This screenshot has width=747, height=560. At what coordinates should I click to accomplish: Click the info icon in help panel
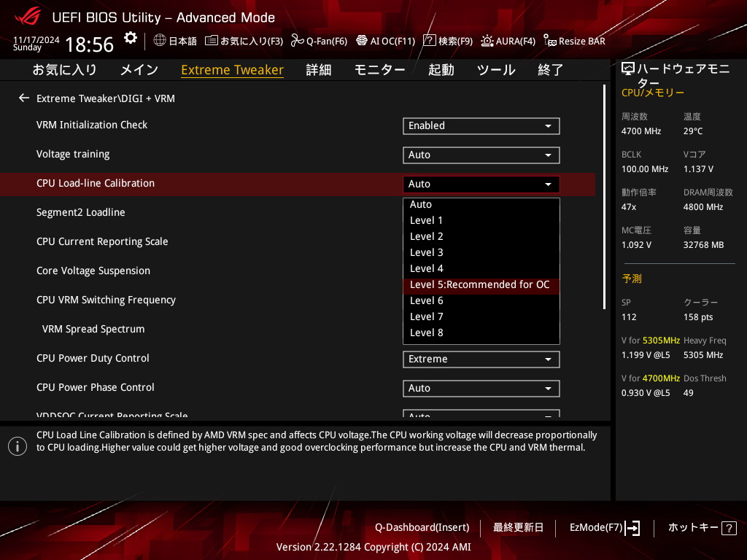click(x=18, y=446)
